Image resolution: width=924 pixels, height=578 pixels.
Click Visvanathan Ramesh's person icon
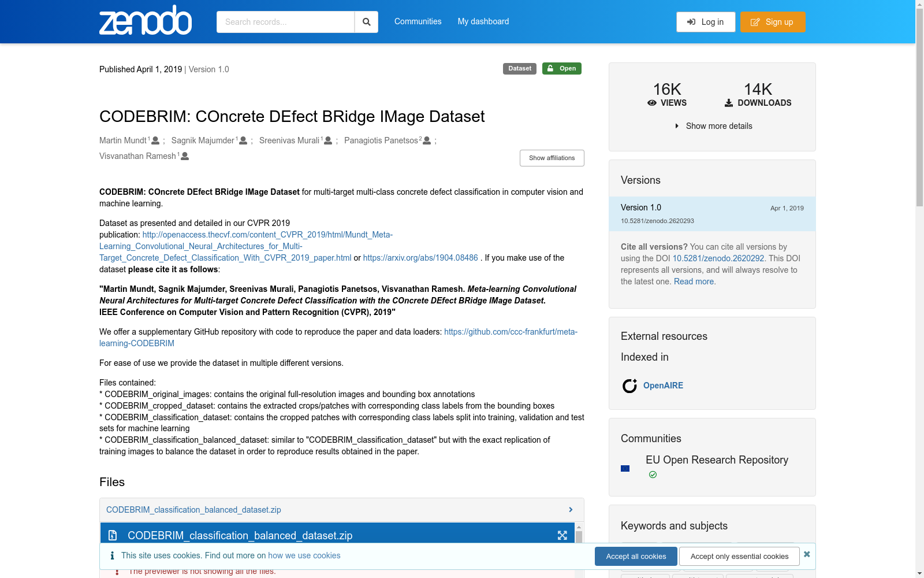[x=185, y=156]
